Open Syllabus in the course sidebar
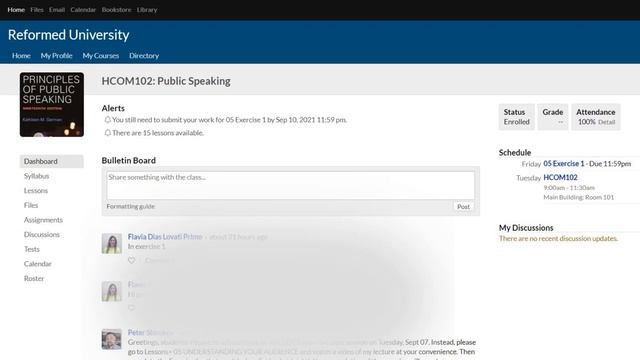The height and width of the screenshot is (360, 640). tap(36, 176)
